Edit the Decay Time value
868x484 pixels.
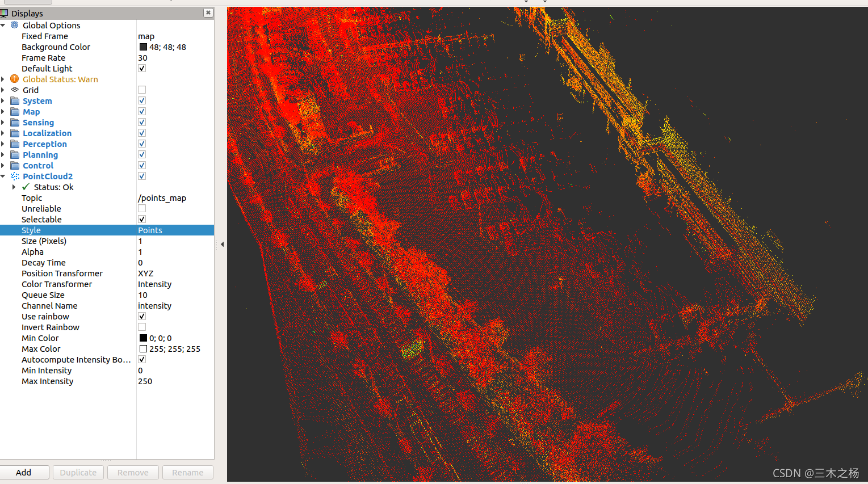coord(175,262)
